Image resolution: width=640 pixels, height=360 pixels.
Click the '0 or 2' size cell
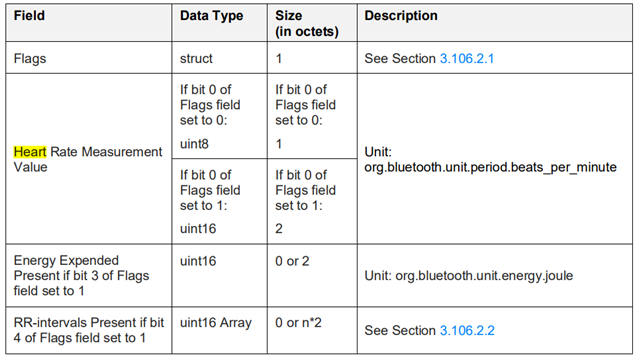click(312, 276)
